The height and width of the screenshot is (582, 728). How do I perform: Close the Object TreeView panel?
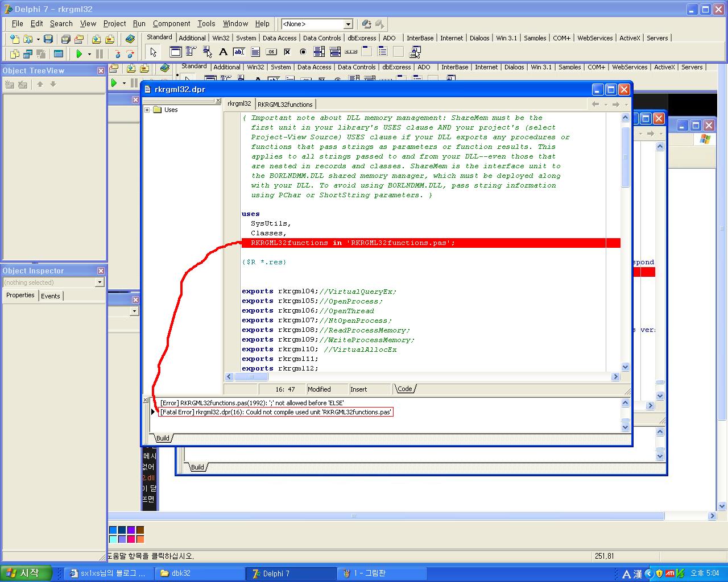tap(101, 70)
